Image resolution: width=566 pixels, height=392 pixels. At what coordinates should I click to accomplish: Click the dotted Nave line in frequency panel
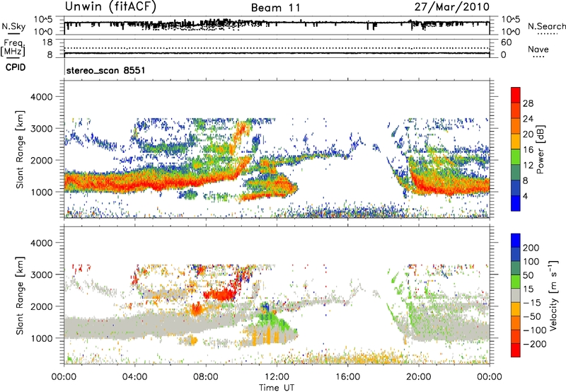tap(277, 48)
